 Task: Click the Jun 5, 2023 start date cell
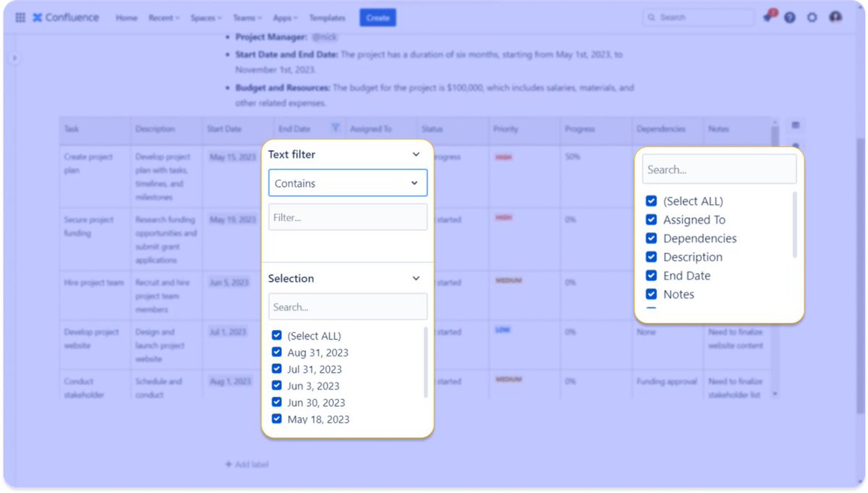[x=229, y=282]
